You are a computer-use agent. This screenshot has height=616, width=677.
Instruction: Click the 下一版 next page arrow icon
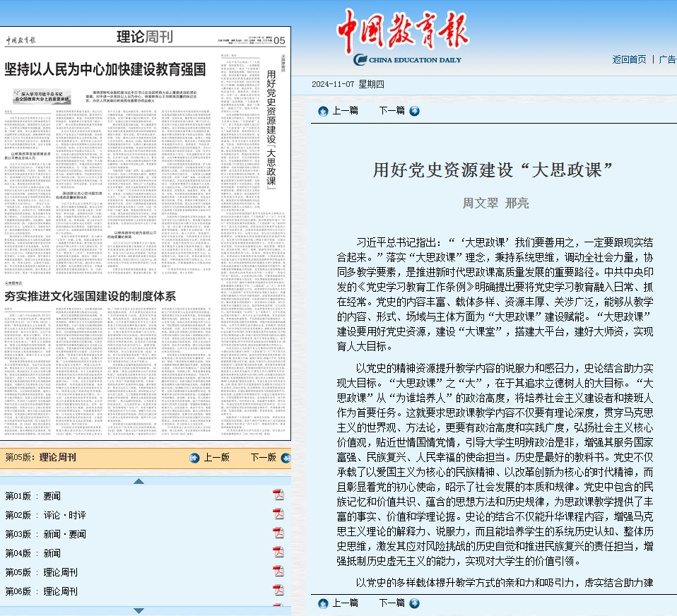tap(285, 457)
